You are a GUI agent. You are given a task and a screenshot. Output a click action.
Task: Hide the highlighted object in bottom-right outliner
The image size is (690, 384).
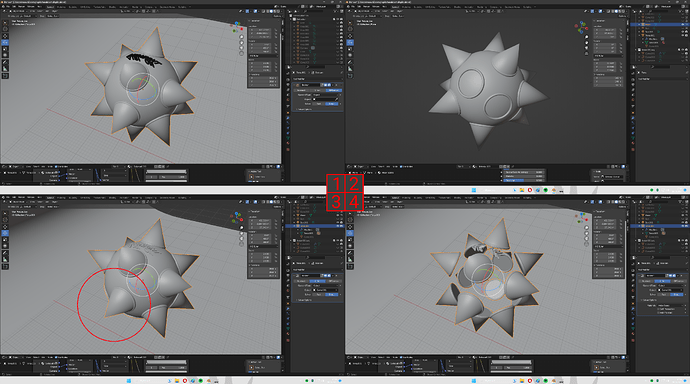[x=683, y=226]
